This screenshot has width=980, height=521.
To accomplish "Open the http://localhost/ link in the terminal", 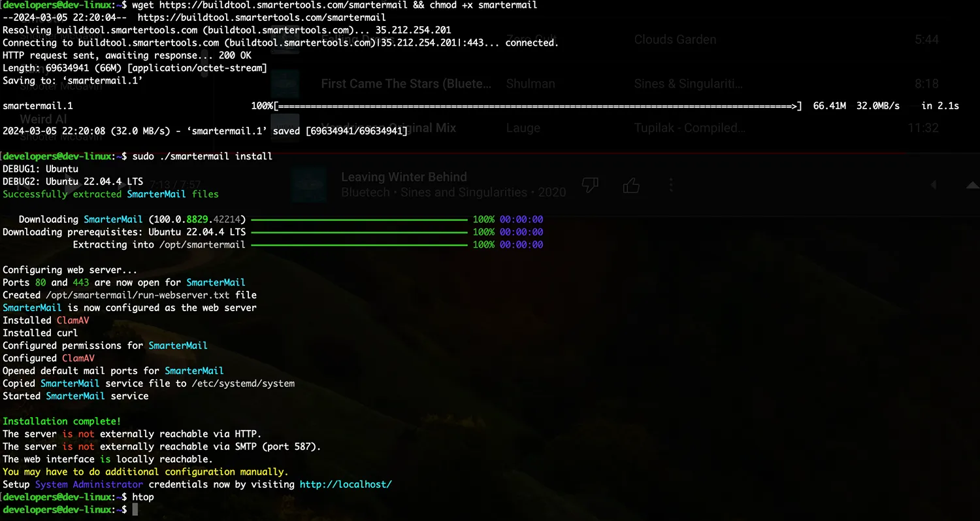I will (346, 484).
